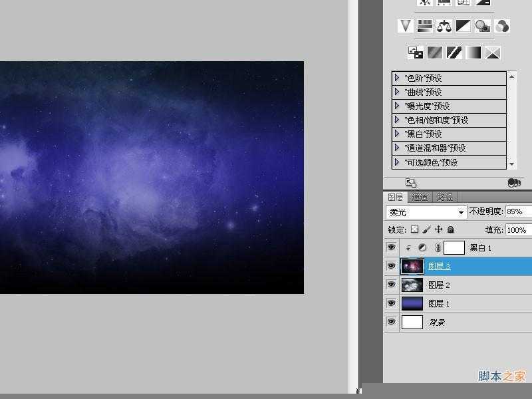The image size is (532, 399).
Task: Toggle lock position icon
Action: click(x=439, y=229)
